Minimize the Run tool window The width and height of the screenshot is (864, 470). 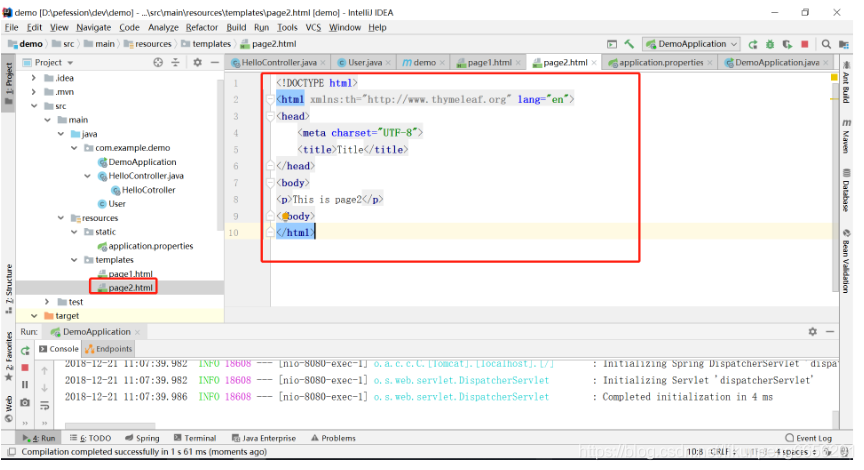tap(830, 332)
